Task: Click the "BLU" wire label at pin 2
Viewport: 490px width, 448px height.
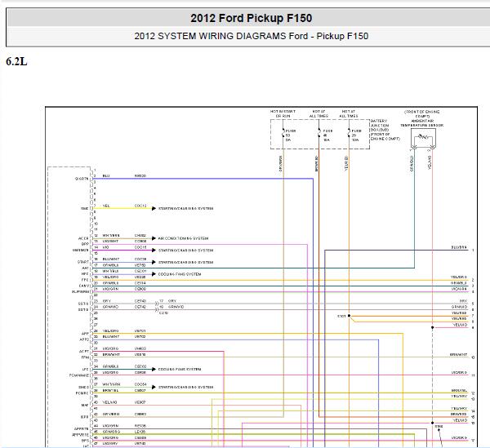Action: tap(106, 176)
